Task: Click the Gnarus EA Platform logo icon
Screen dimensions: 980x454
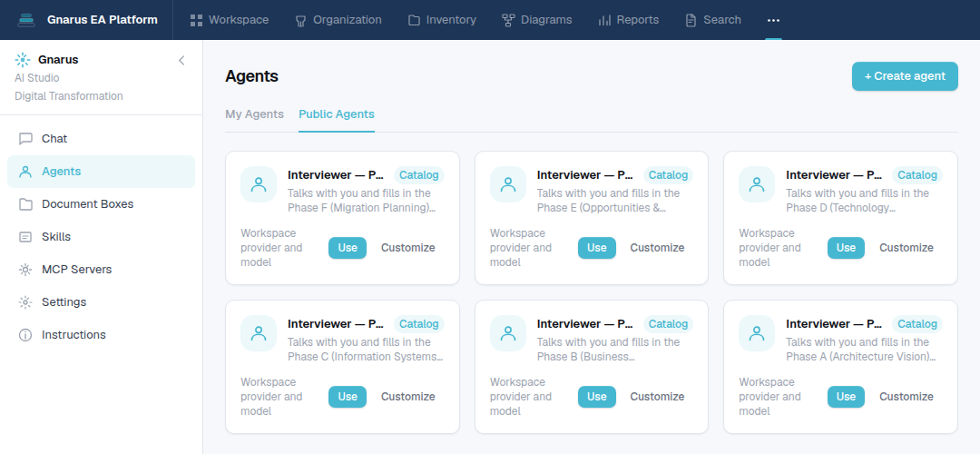Action: pos(26,20)
